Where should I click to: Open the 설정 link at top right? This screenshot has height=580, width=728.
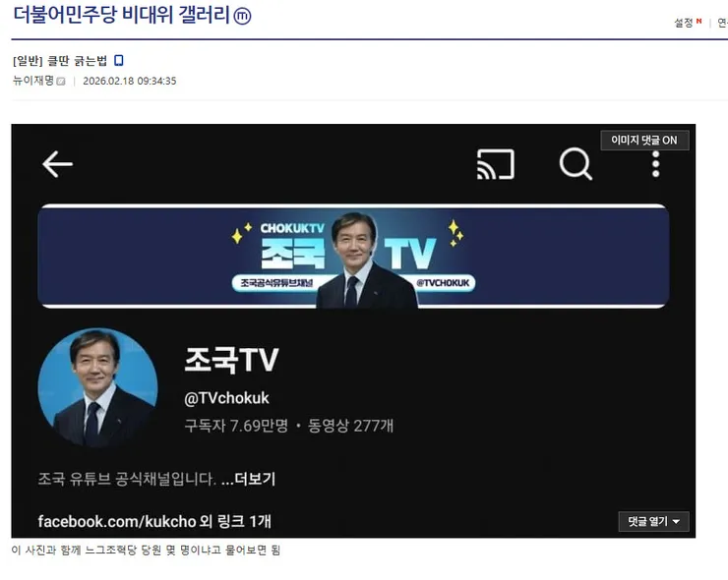684,23
